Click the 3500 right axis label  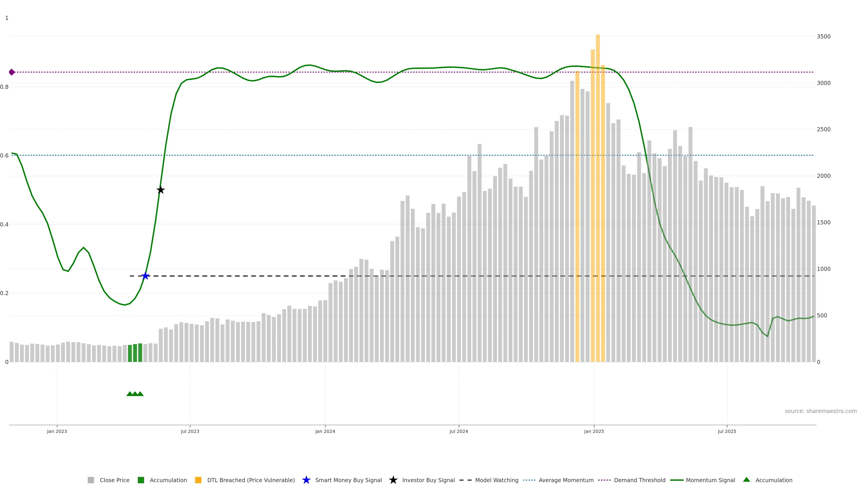click(823, 36)
